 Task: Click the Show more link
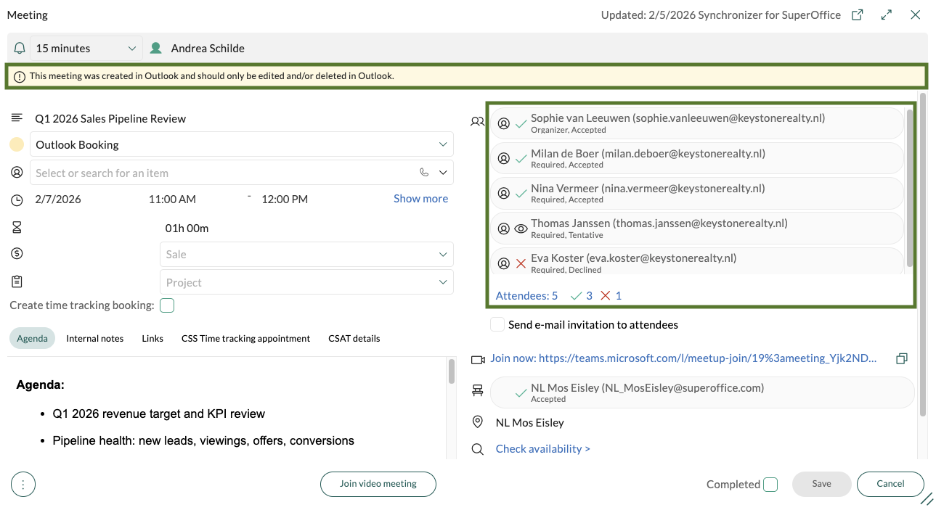[x=420, y=199]
